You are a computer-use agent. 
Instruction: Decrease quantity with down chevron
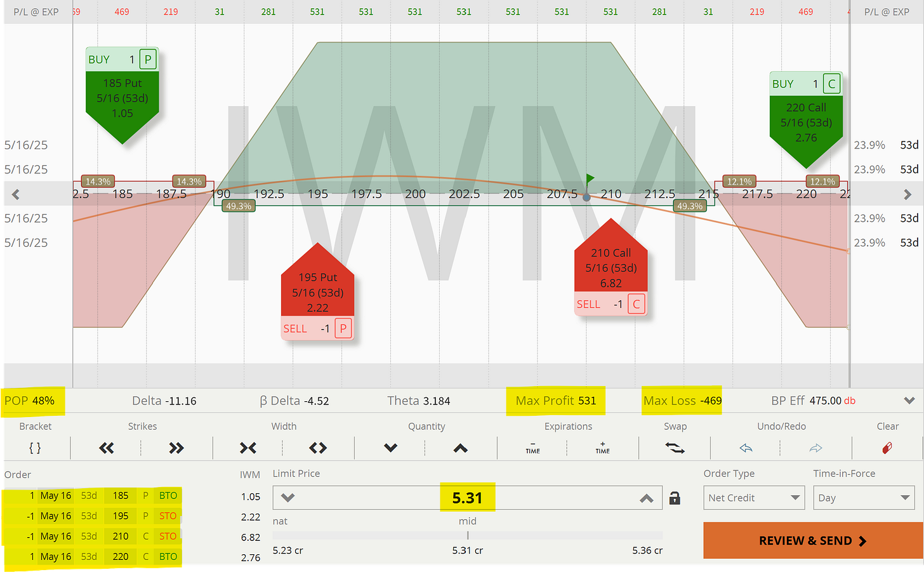tap(391, 448)
